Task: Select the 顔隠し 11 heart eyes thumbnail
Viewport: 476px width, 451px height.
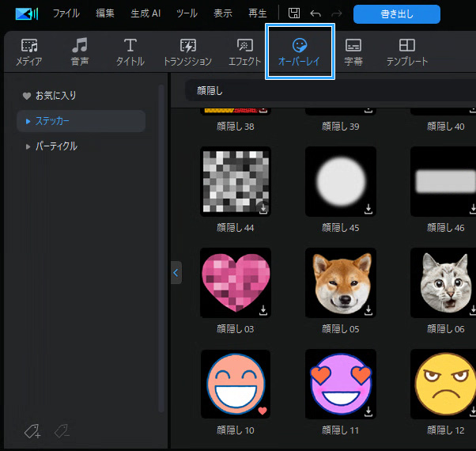Action: (x=341, y=384)
